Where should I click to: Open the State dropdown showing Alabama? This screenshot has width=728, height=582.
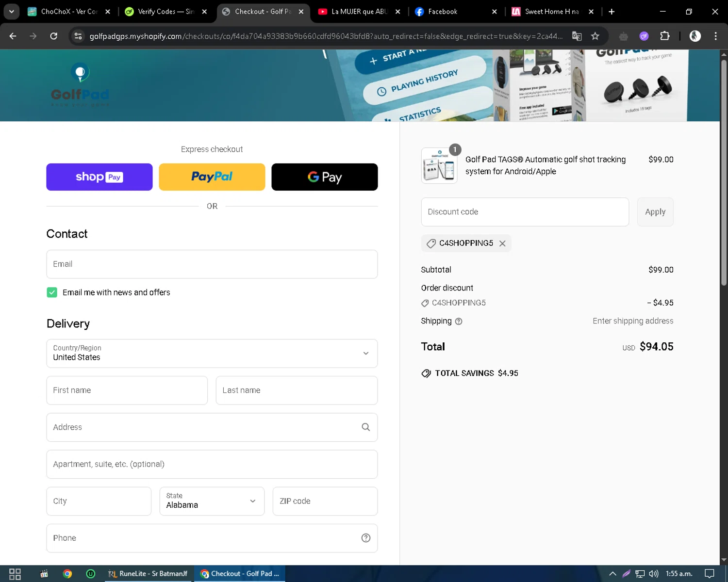(x=212, y=501)
